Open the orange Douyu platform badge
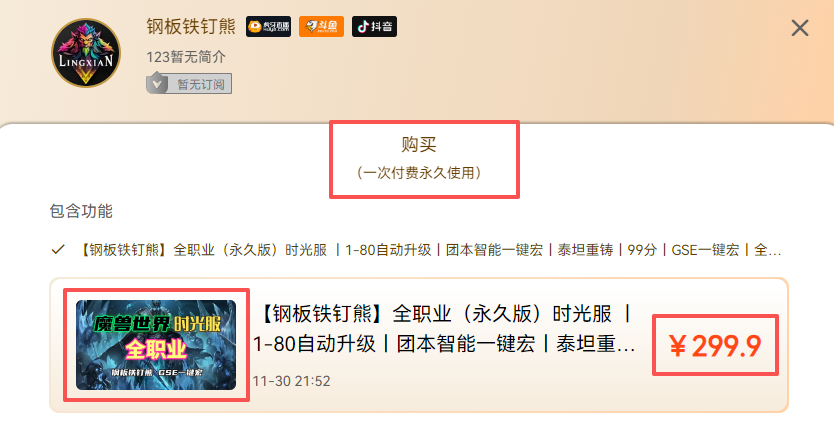 [x=321, y=27]
